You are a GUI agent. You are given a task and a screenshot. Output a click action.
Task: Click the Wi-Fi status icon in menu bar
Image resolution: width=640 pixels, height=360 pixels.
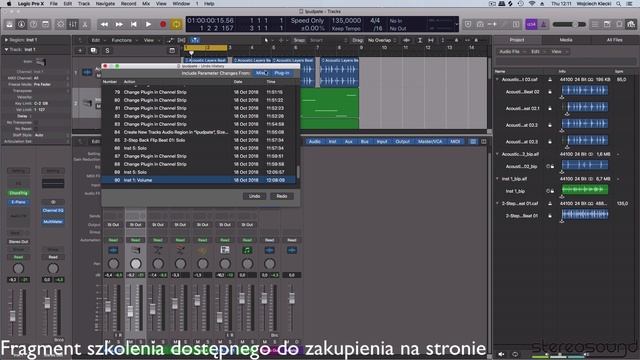pos(531,4)
